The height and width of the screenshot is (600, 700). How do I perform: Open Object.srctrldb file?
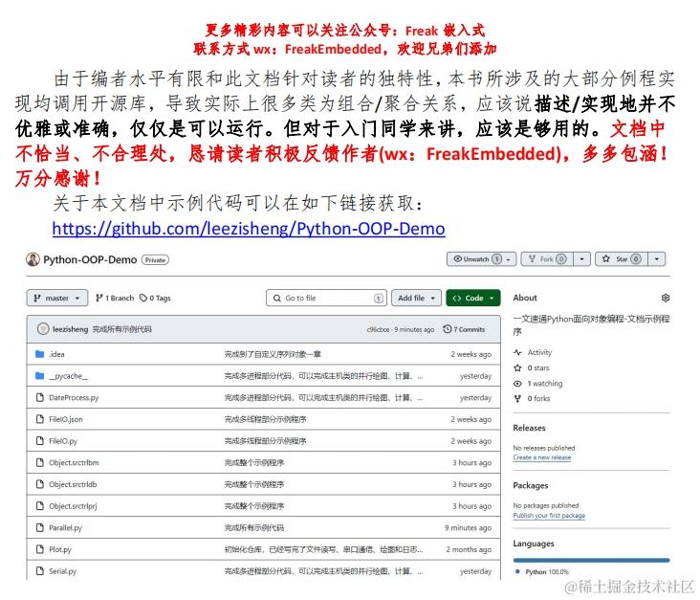73,484
